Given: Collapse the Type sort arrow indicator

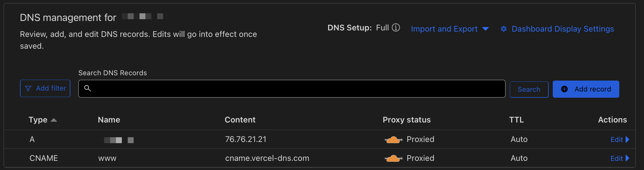Looking at the screenshot, I should (x=54, y=120).
